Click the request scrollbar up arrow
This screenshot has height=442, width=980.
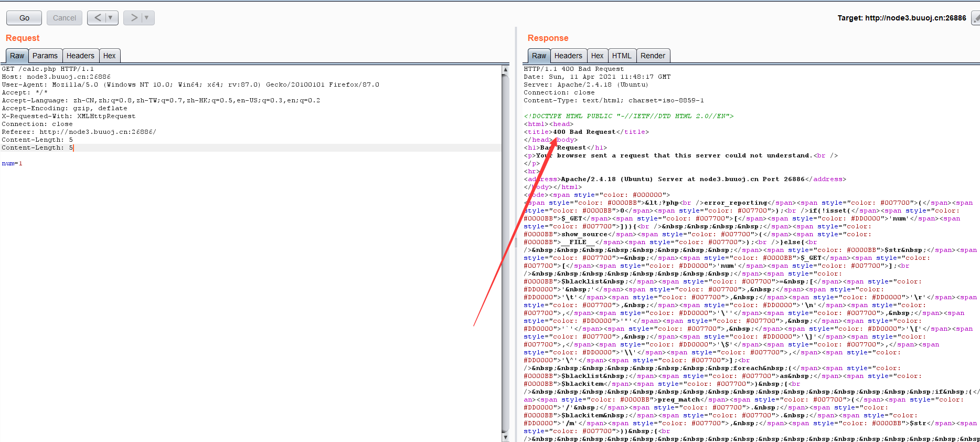505,69
